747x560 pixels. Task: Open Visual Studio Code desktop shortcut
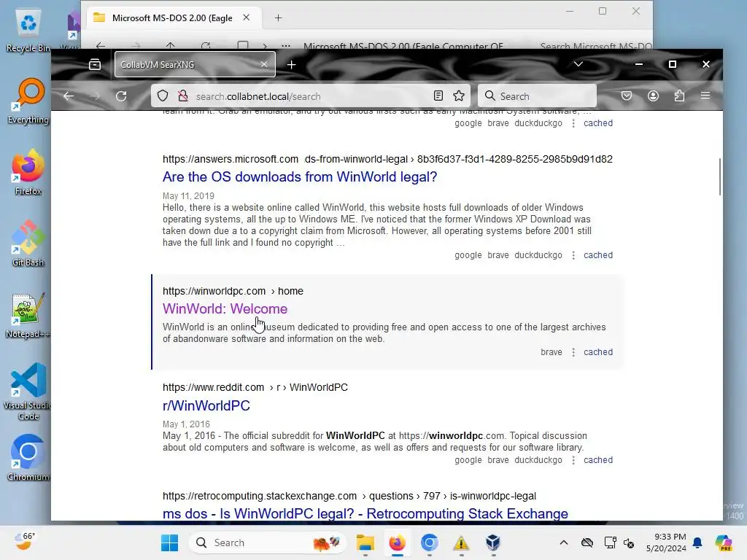tap(28, 392)
